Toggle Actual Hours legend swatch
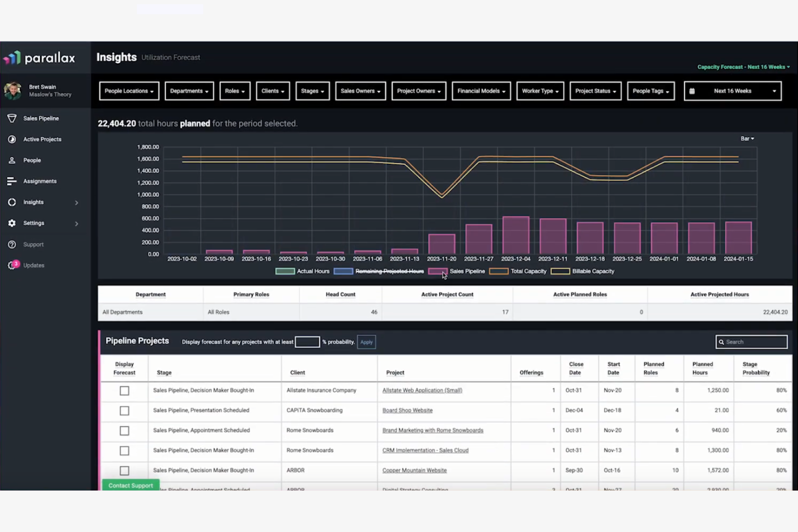 [x=285, y=271]
